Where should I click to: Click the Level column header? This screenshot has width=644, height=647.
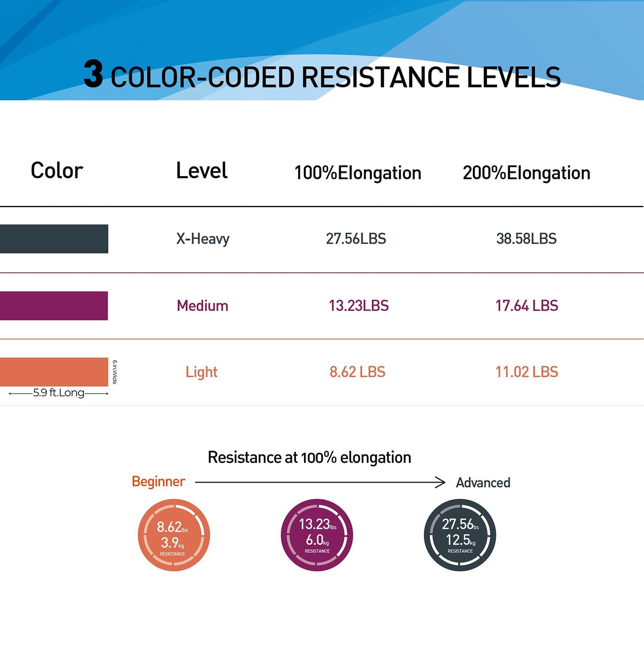[x=202, y=171]
